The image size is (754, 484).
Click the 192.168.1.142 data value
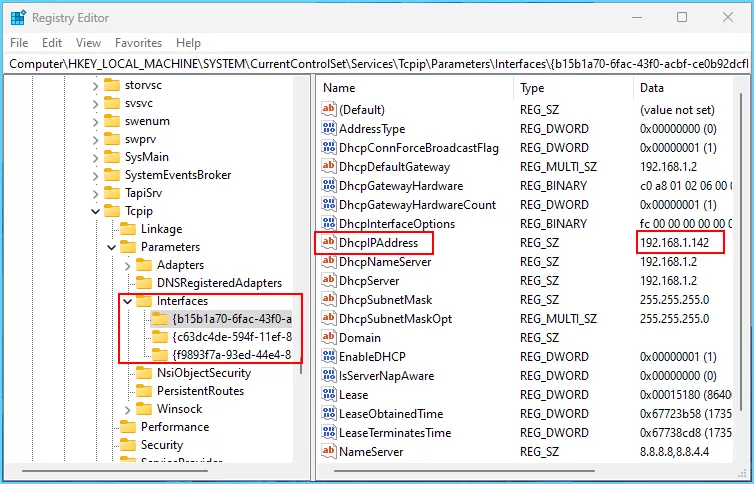[x=674, y=243]
